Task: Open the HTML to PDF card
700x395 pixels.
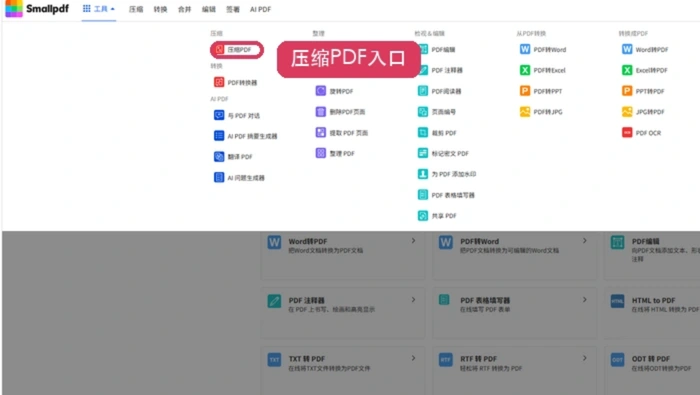Action: pos(652,312)
